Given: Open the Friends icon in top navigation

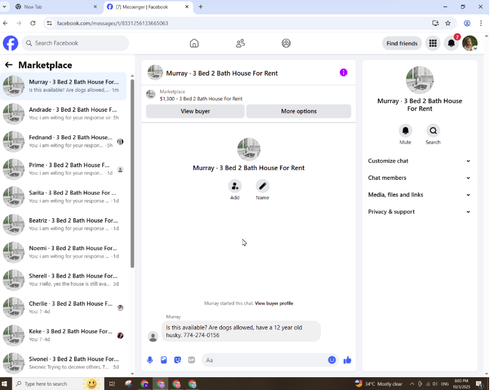Looking at the screenshot, I should point(240,43).
